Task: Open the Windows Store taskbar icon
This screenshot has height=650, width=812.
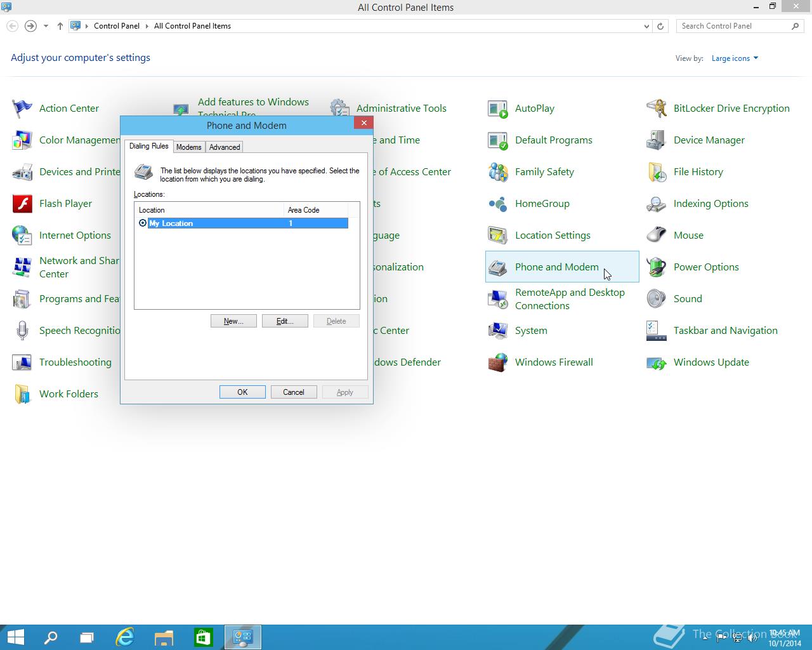Action: pos(203,637)
